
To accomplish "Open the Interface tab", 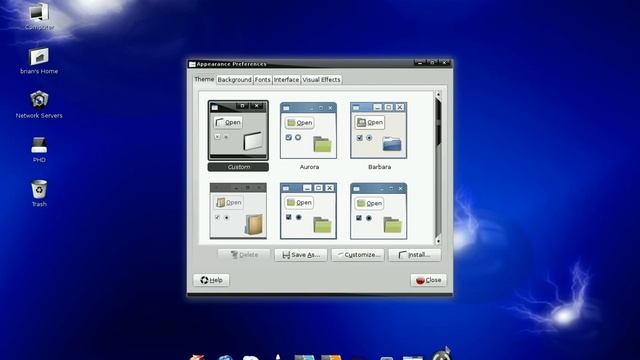I will (x=286, y=80).
